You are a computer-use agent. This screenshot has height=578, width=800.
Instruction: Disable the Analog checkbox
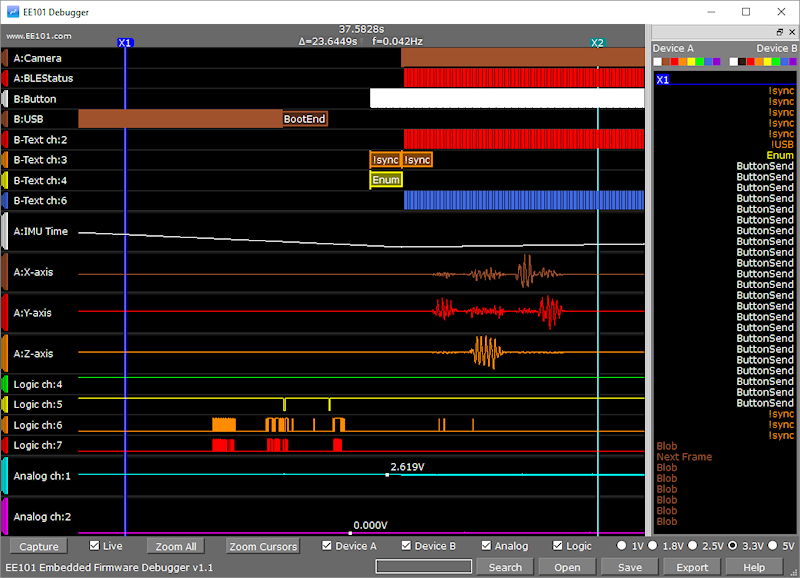tap(487, 546)
